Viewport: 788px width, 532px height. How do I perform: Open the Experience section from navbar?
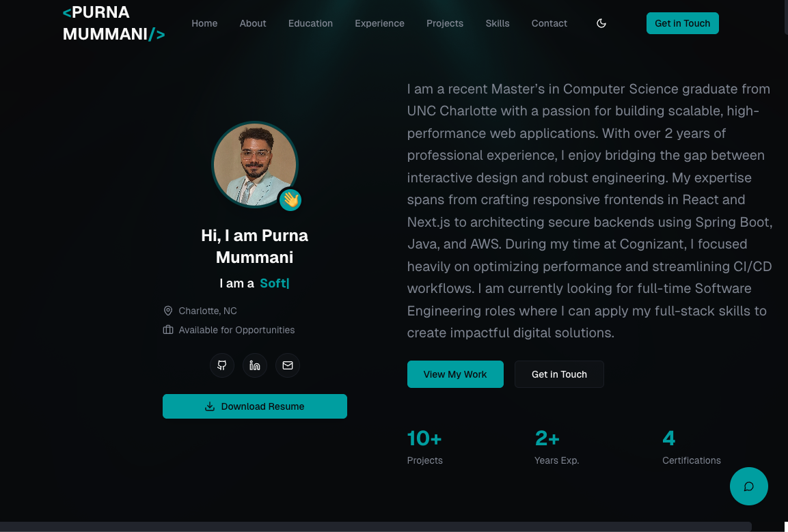coord(379,23)
